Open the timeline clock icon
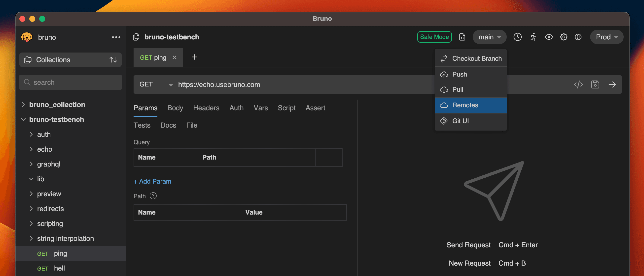This screenshot has width=644, height=276. 517,37
